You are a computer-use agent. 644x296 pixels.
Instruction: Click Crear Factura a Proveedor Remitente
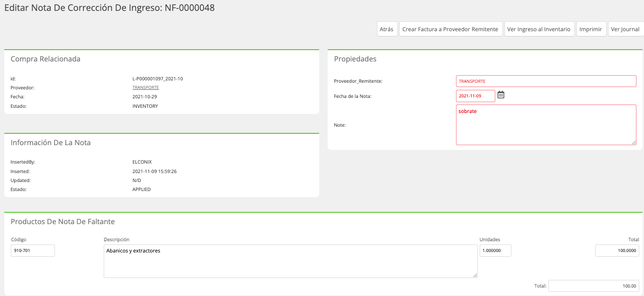click(450, 29)
